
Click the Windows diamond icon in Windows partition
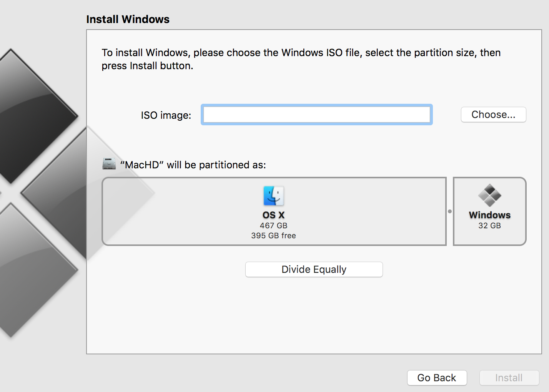point(489,195)
